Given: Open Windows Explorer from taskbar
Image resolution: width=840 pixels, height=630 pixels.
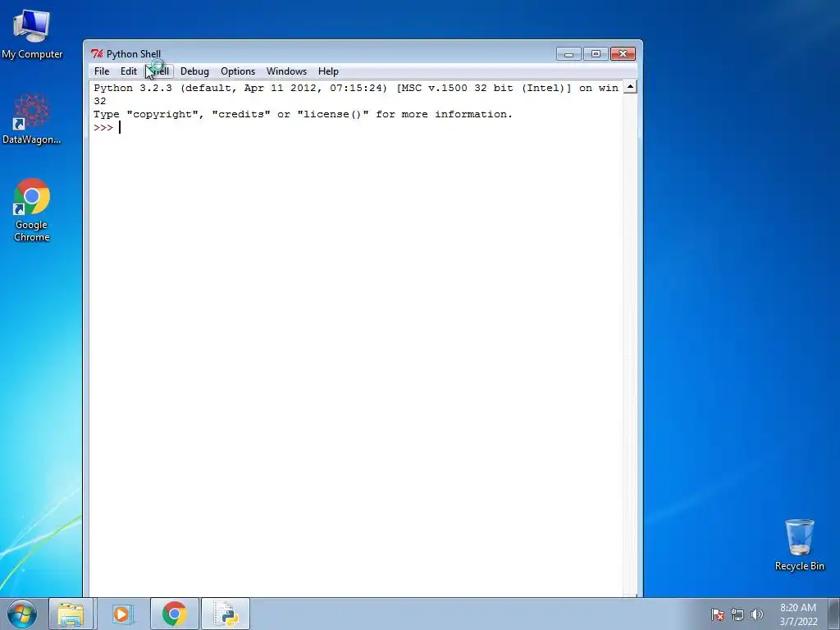Looking at the screenshot, I should click(x=71, y=614).
